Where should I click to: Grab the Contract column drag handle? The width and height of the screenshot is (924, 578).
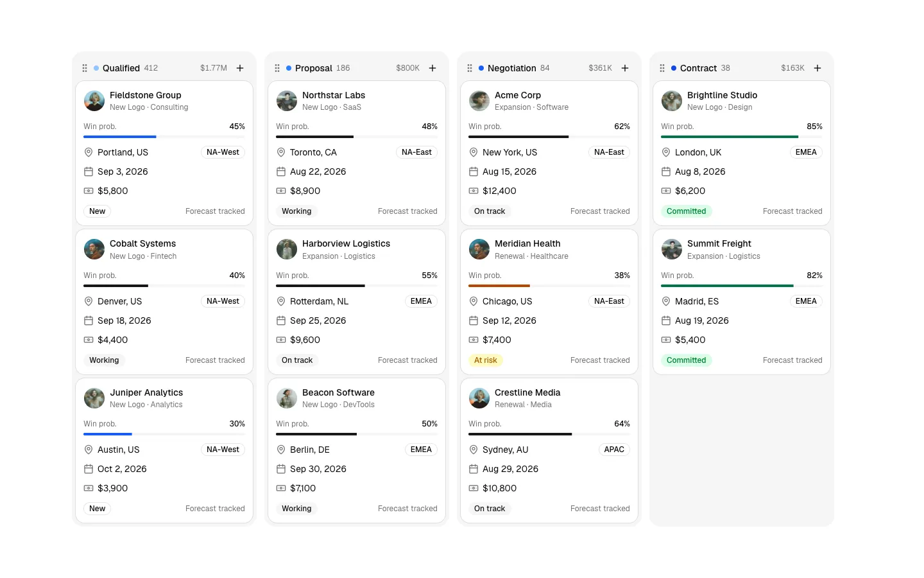coord(662,68)
